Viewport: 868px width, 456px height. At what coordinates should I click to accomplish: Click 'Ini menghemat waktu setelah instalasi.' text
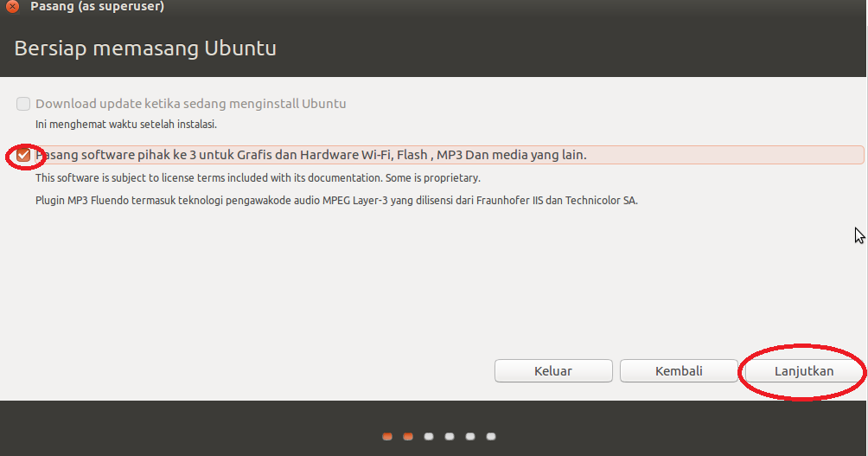[126, 124]
